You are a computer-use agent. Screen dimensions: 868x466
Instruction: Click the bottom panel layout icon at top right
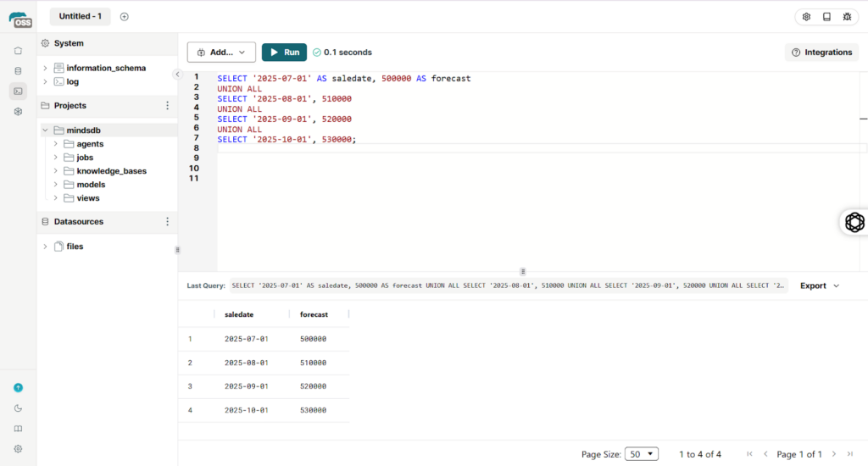pyautogui.click(x=826, y=17)
